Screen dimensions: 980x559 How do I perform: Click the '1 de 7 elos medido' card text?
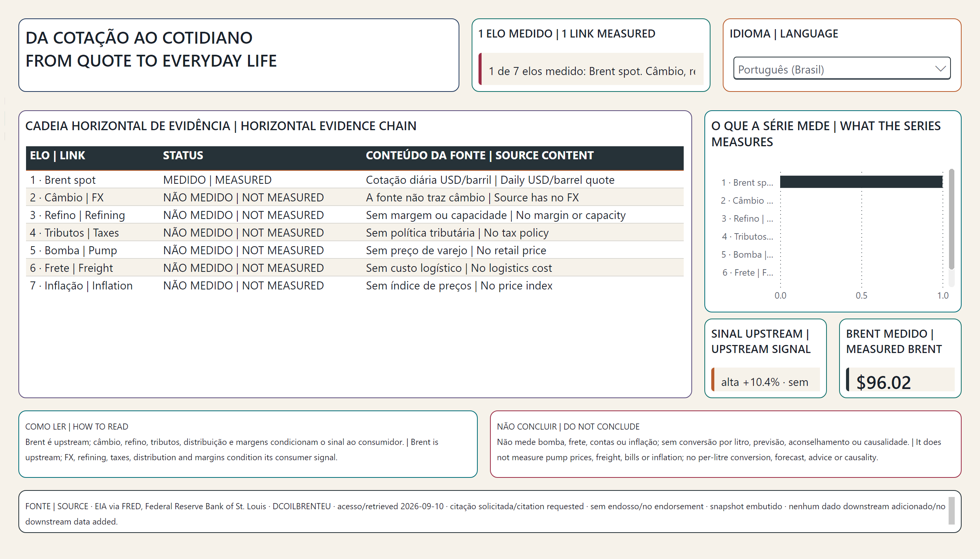[x=592, y=71]
